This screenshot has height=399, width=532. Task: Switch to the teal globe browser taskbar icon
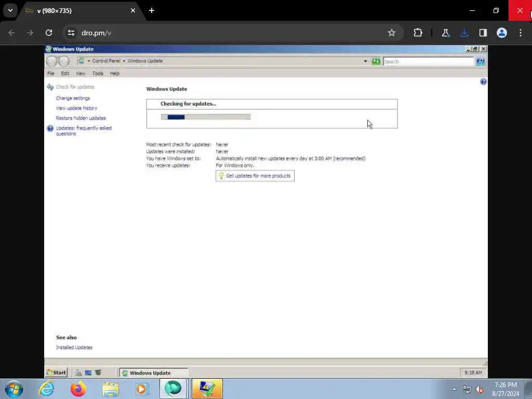tap(173, 389)
